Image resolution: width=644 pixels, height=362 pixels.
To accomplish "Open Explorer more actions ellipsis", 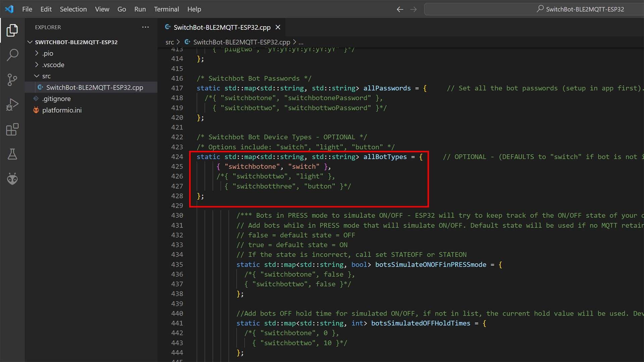I will coord(145,27).
